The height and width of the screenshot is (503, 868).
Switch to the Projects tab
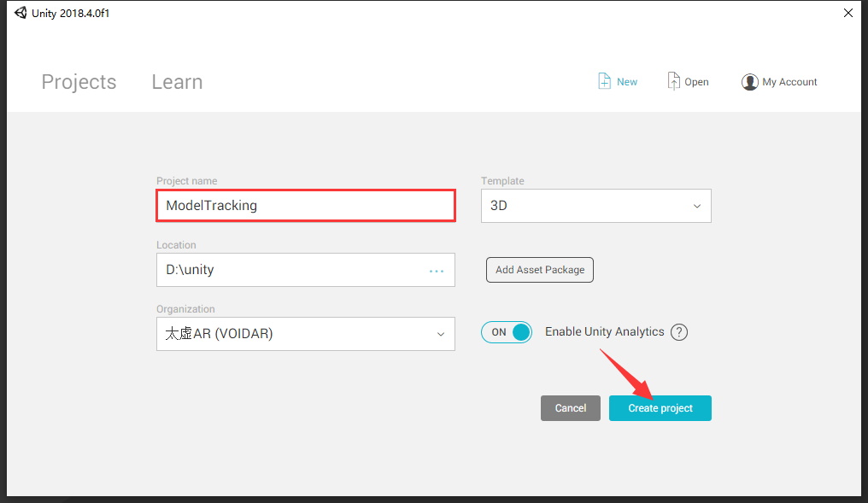(79, 82)
